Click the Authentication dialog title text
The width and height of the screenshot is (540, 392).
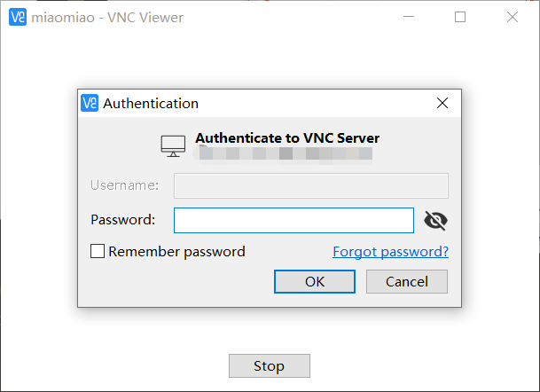click(x=151, y=104)
